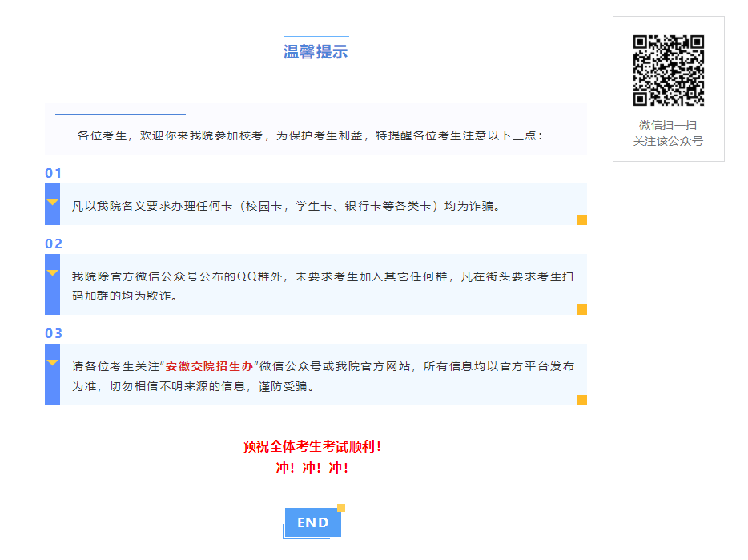The width and height of the screenshot is (748, 560).
Task: Click the small yellow square above END
Action: [341, 508]
